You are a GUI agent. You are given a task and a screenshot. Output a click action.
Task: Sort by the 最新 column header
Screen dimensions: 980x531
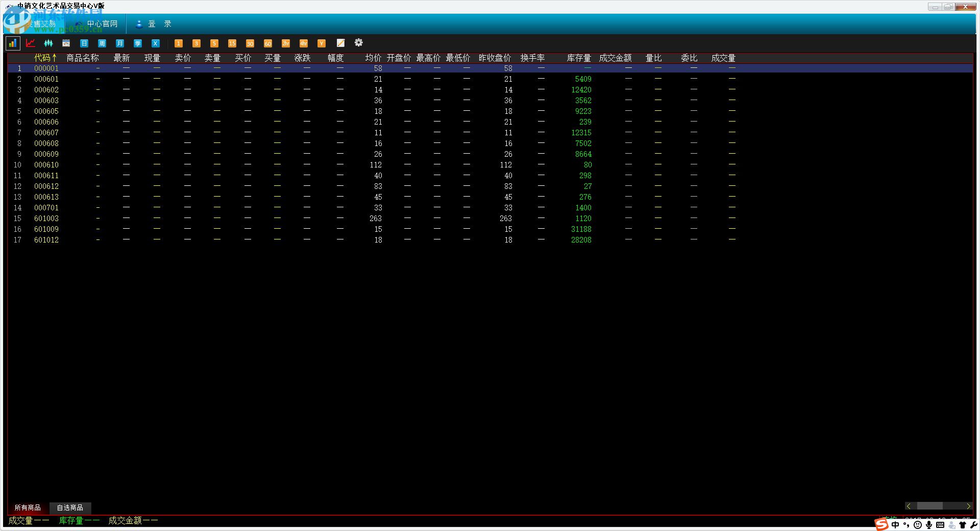coord(121,58)
